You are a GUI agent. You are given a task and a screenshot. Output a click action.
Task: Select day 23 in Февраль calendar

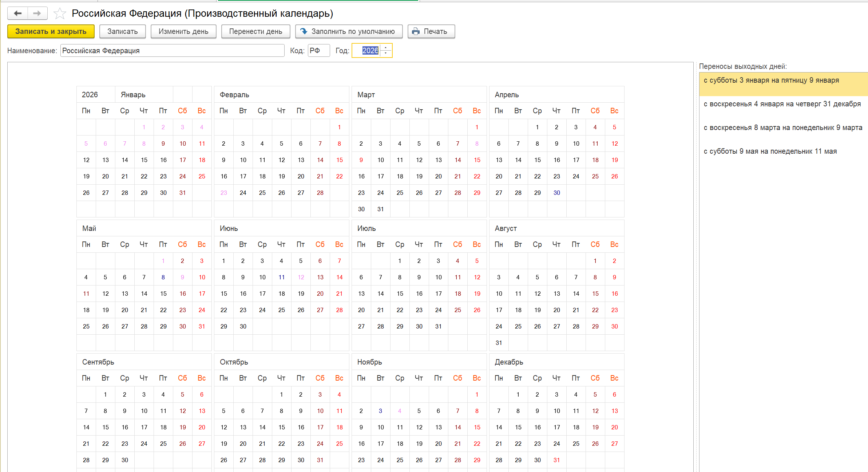[223, 193]
